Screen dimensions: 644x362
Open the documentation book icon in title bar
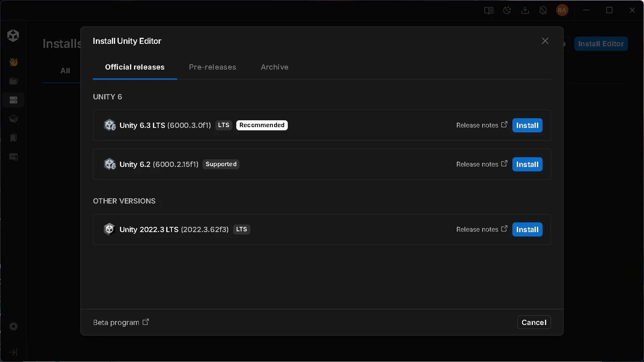(489, 10)
